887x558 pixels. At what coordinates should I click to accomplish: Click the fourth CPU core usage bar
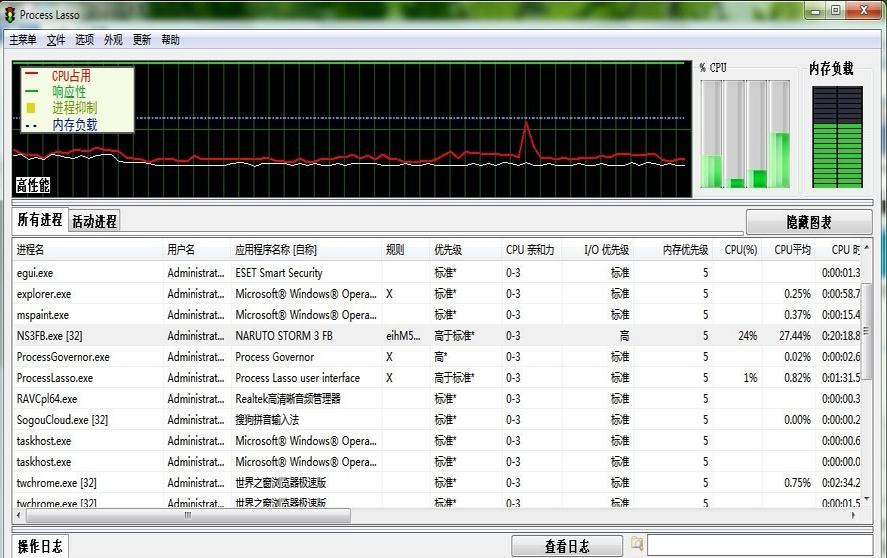(x=780, y=134)
